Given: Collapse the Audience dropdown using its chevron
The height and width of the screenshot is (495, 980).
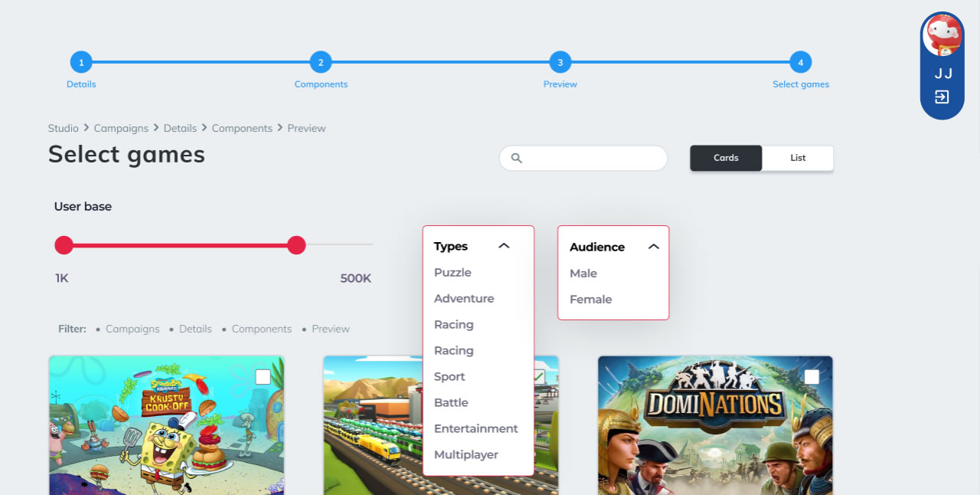Looking at the screenshot, I should 654,247.
